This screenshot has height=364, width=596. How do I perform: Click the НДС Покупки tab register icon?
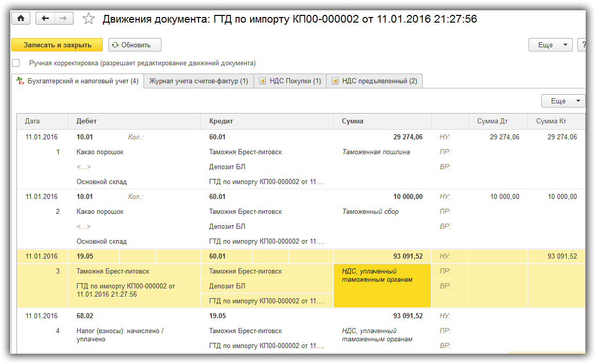coord(263,81)
